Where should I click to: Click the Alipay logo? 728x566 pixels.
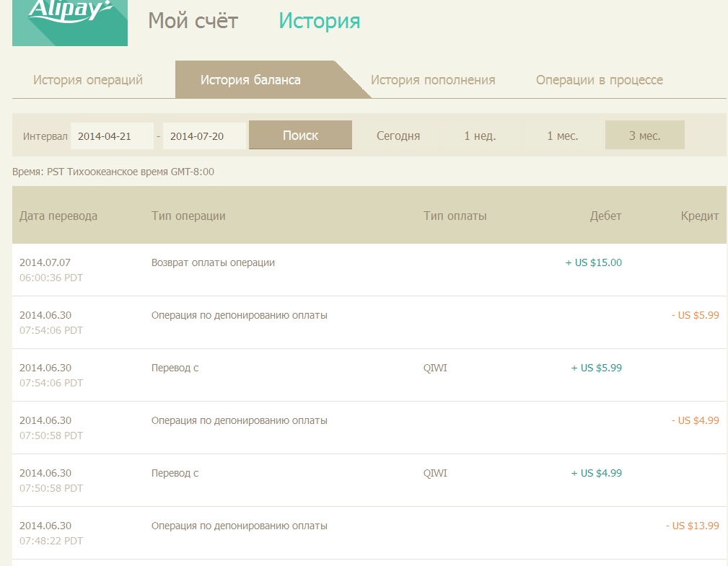(70, 22)
